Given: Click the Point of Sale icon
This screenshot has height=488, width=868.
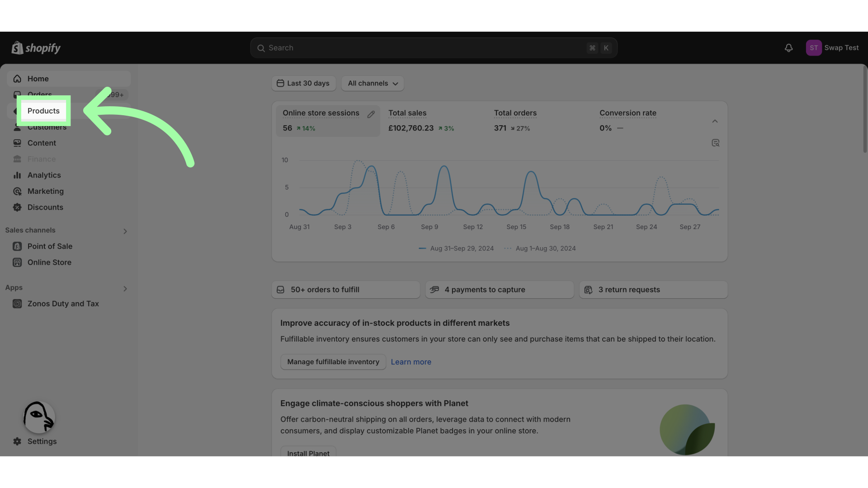Looking at the screenshot, I should (17, 246).
